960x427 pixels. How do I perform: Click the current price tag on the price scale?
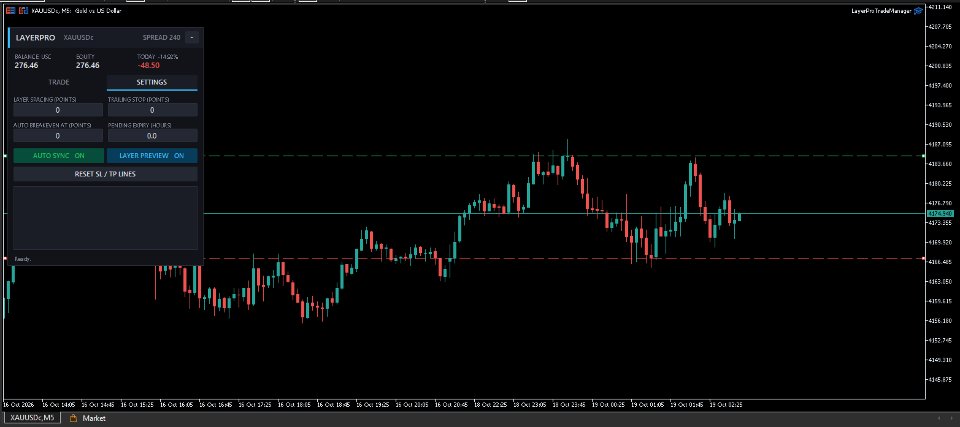940,213
